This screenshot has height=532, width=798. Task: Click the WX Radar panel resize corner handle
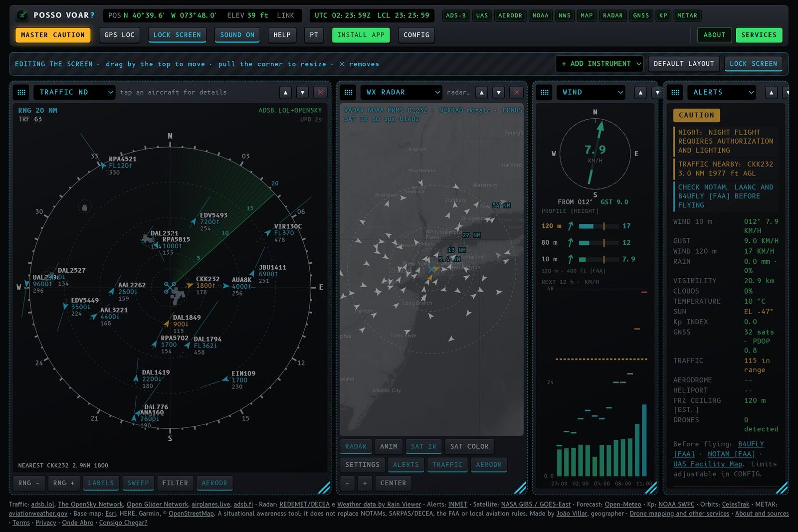520,487
